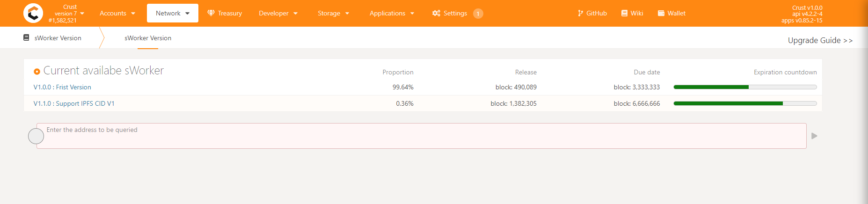Click the Wallet icon
The image size is (868, 204).
661,13
